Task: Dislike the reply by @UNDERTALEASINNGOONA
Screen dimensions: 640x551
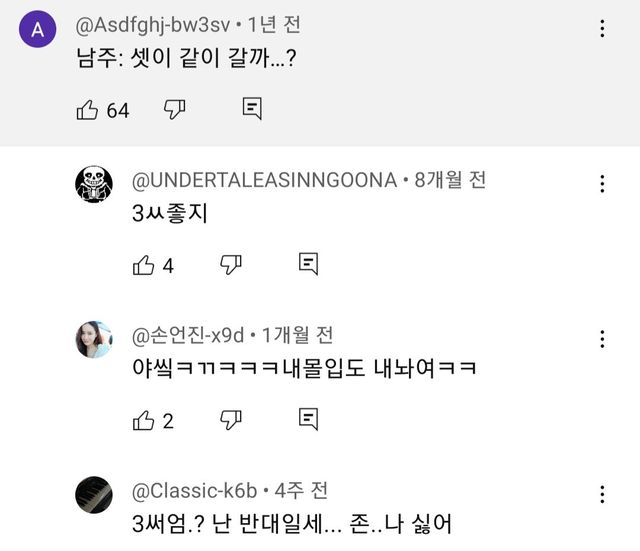Action: coord(231,265)
